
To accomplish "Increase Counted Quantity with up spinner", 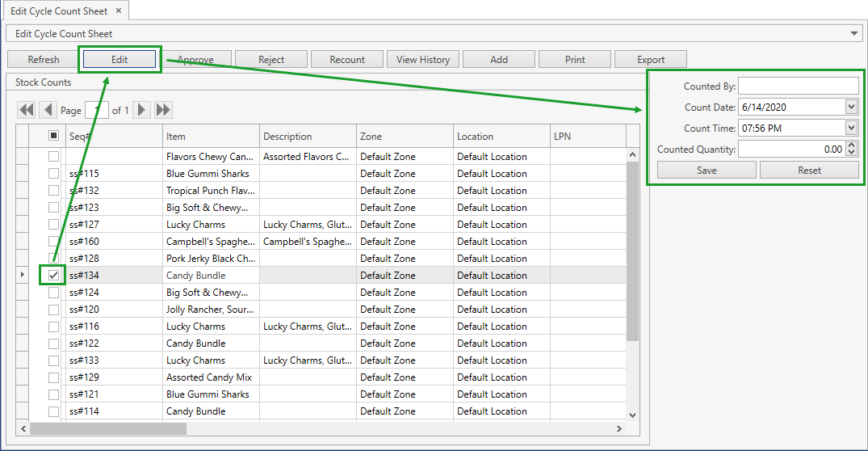I will pyautogui.click(x=852, y=145).
